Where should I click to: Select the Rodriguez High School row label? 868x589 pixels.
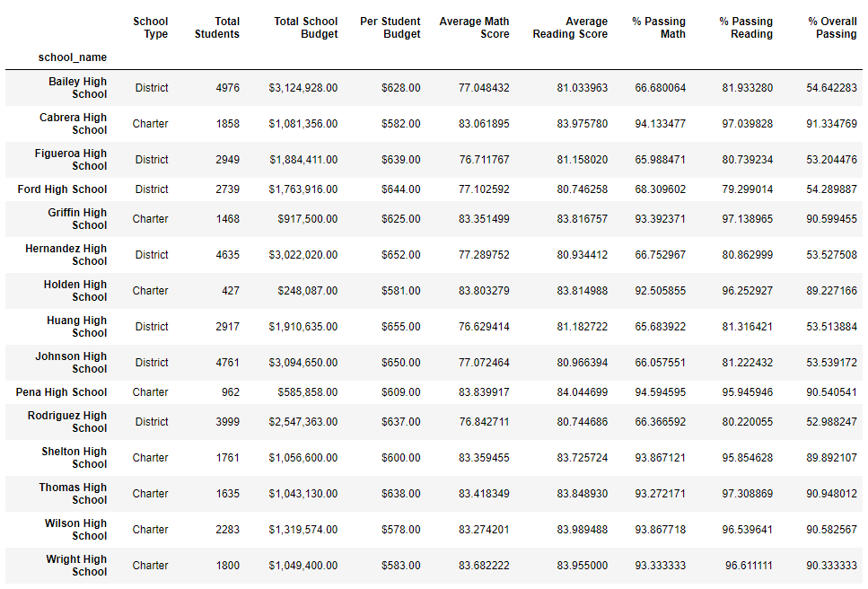(x=67, y=422)
